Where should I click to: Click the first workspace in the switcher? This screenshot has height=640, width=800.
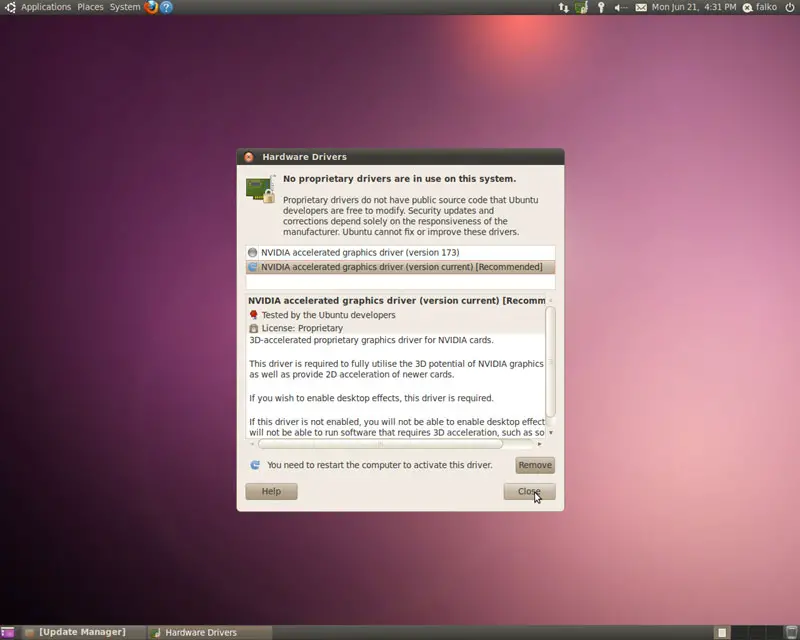[721, 632]
